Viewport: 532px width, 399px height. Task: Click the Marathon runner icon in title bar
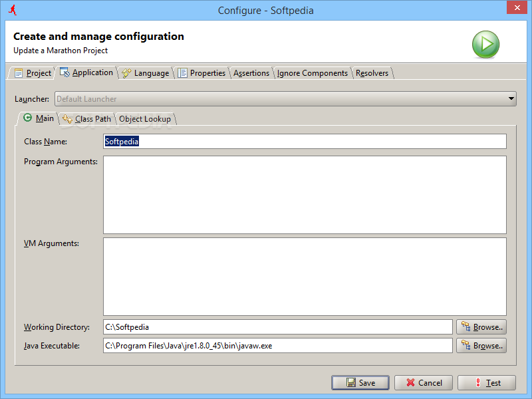[13, 10]
